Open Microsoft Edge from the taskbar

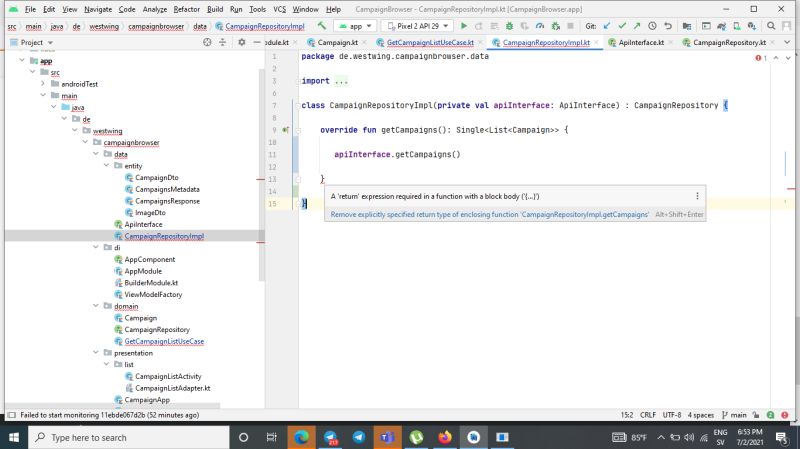click(301, 437)
